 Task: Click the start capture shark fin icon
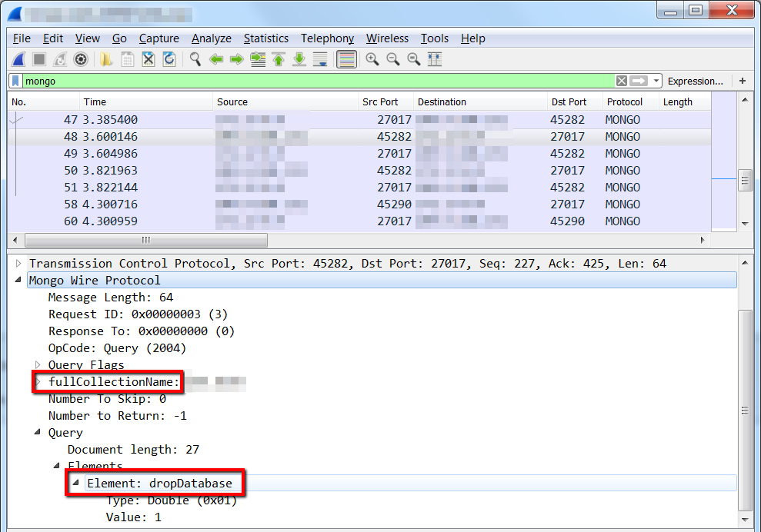(x=19, y=60)
